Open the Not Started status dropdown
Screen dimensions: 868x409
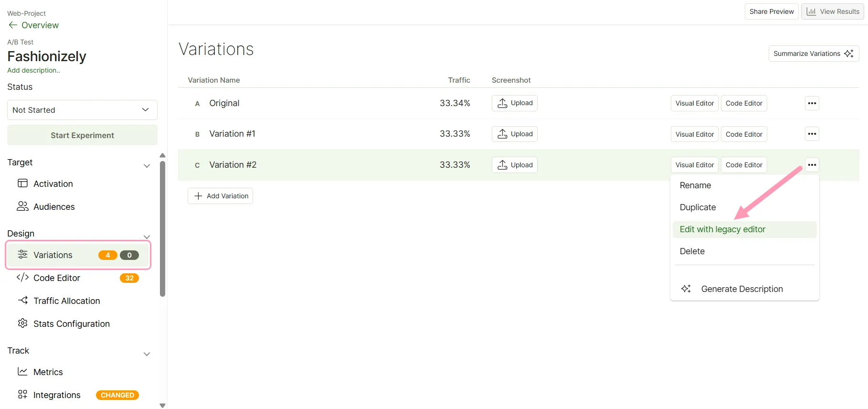(x=82, y=110)
